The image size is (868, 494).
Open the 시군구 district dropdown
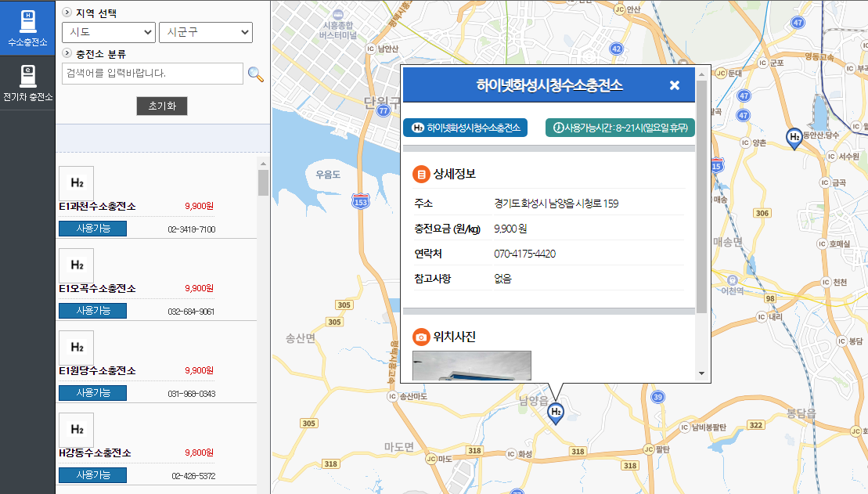[205, 32]
